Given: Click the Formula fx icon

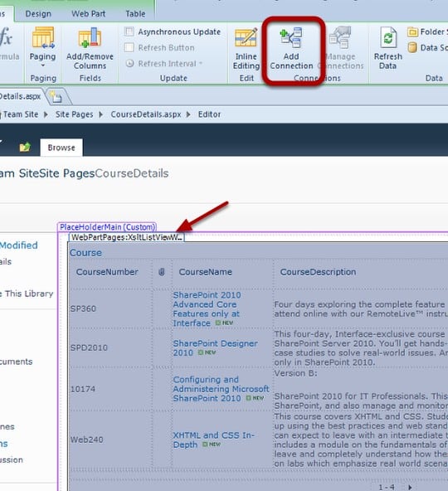Looking at the screenshot, I should tap(6, 37).
